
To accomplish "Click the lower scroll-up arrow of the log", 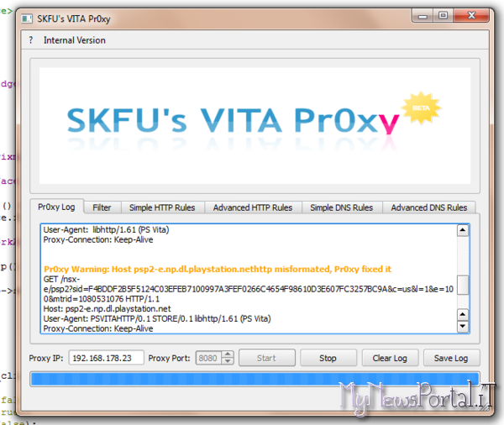I will (463, 314).
